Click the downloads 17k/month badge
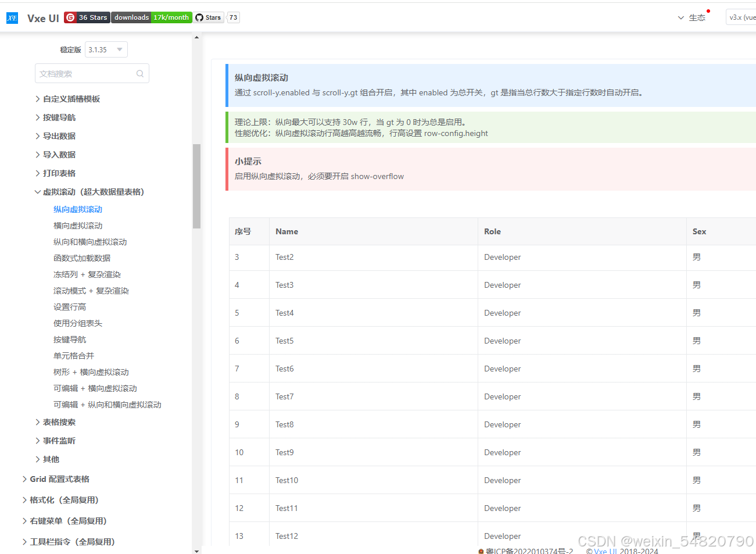 tap(151, 17)
